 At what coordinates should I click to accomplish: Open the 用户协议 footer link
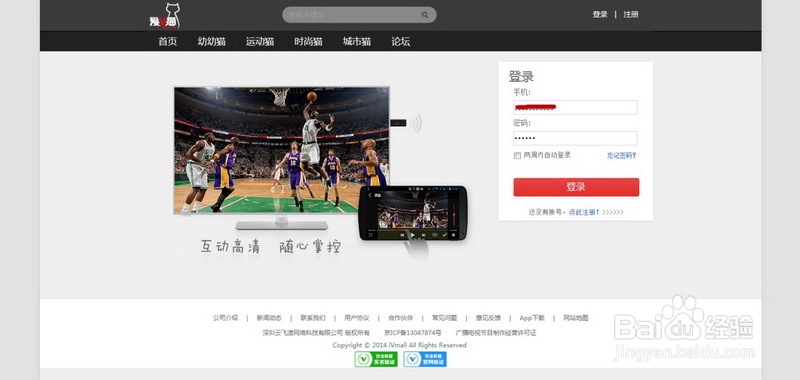click(357, 318)
